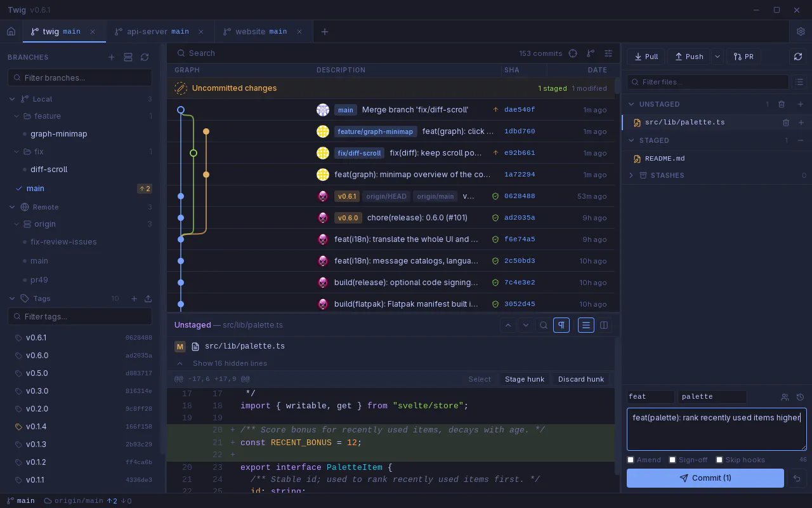Switch to split diff view
The image size is (812, 508).
tap(604, 325)
